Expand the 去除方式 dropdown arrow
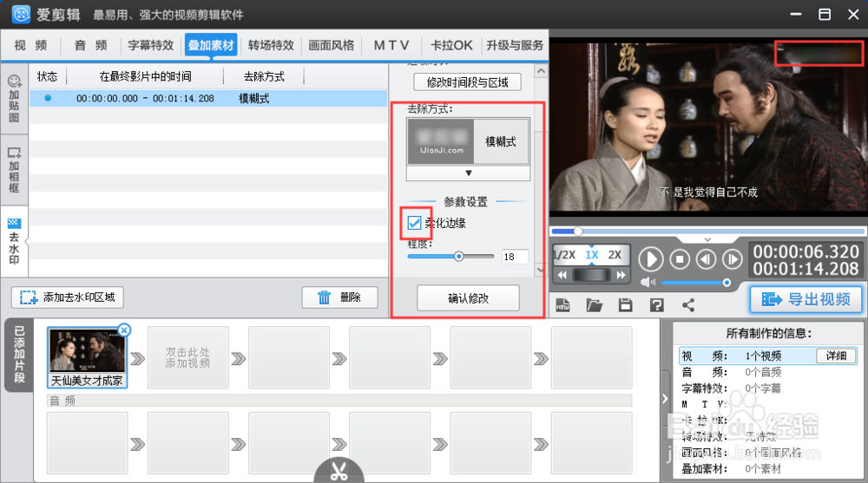The height and width of the screenshot is (483, 868). (x=469, y=173)
